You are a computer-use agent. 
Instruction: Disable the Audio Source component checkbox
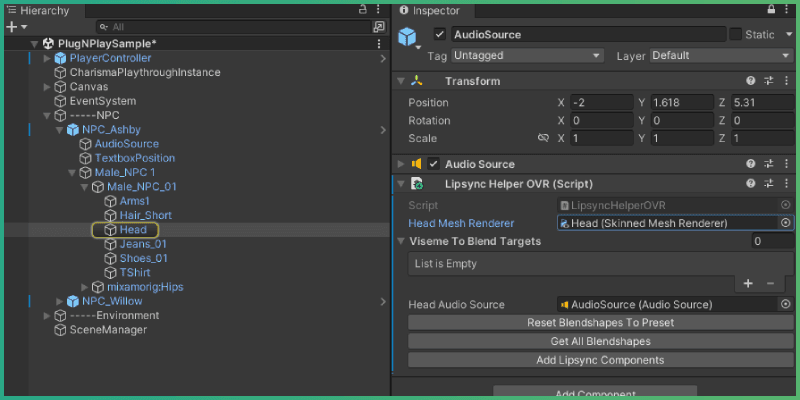point(433,164)
